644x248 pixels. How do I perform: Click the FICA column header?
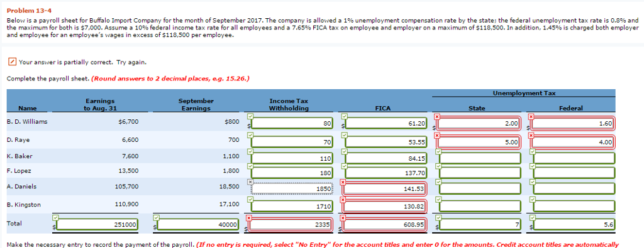pyautogui.click(x=383, y=108)
